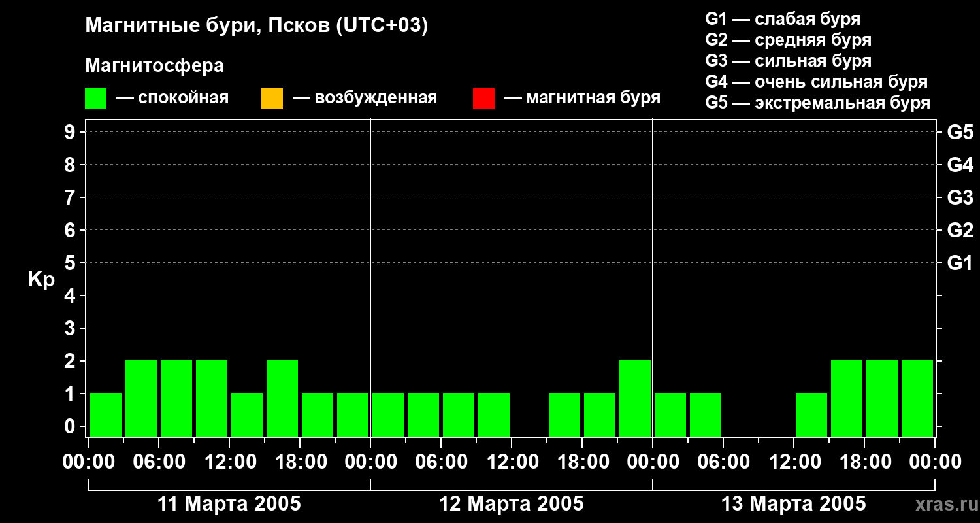Click the '12:00' time label under 12 Марта
The height and width of the screenshot is (523, 980).
512,462
